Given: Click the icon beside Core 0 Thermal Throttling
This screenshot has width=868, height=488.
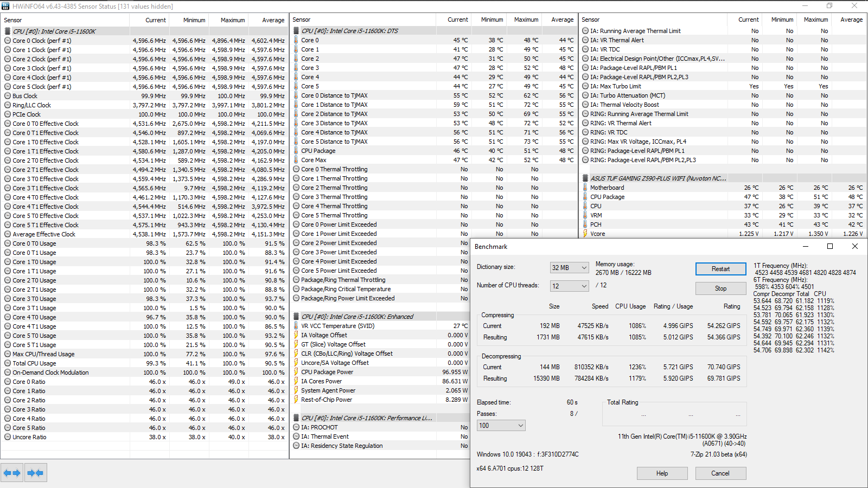Looking at the screenshot, I should coord(296,169).
